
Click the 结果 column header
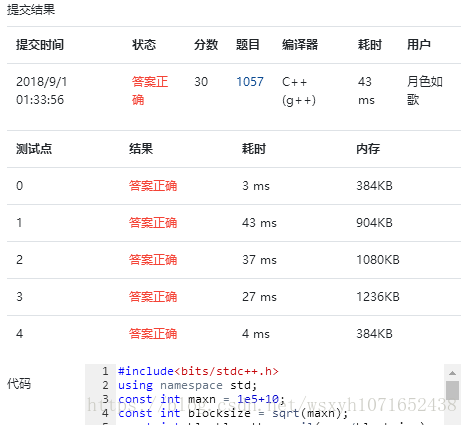(141, 149)
